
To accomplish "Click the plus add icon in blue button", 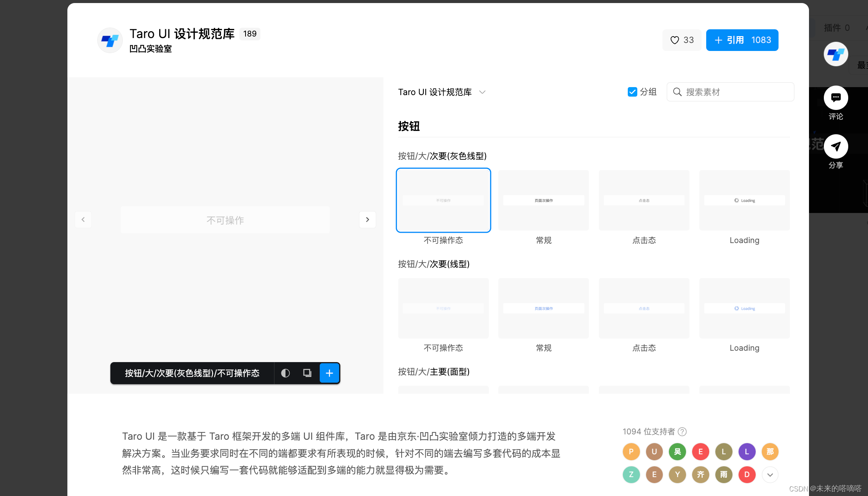I will (329, 372).
